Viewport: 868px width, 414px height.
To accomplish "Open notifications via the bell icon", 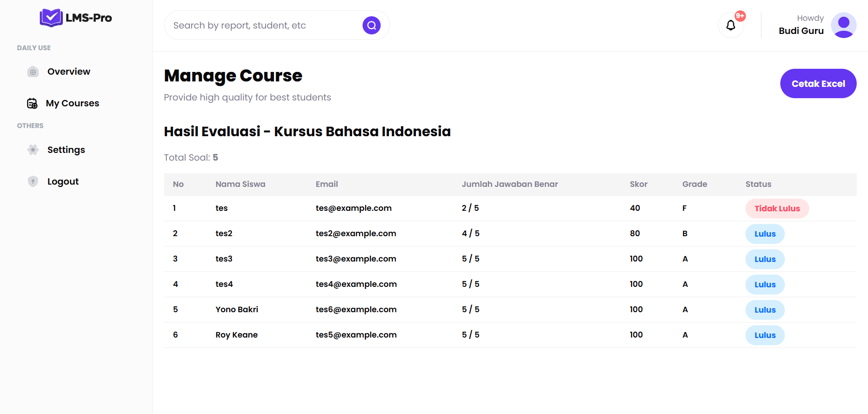I will click(x=731, y=25).
